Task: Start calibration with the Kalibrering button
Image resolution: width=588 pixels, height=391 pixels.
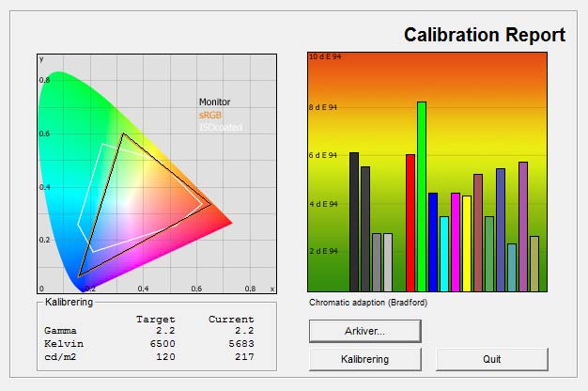Action: pyautogui.click(x=364, y=359)
